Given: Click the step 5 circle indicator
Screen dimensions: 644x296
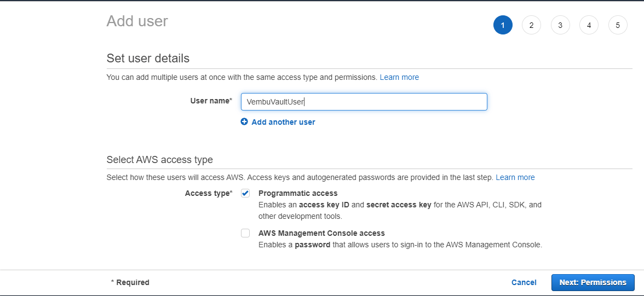Looking at the screenshot, I should [x=618, y=25].
